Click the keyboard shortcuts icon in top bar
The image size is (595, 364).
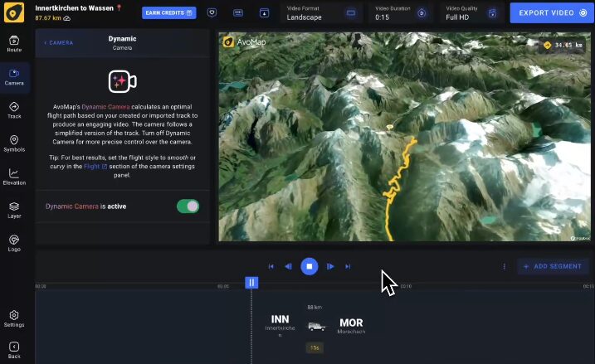point(238,13)
